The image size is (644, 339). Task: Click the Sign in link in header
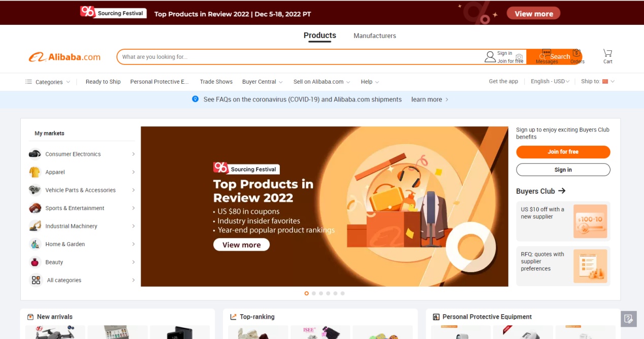[505, 53]
